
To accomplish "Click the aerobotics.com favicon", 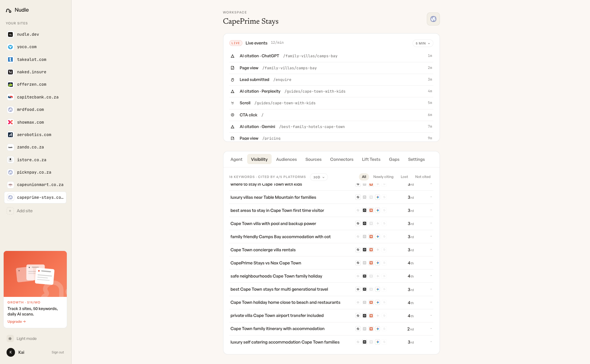I will (x=11, y=135).
